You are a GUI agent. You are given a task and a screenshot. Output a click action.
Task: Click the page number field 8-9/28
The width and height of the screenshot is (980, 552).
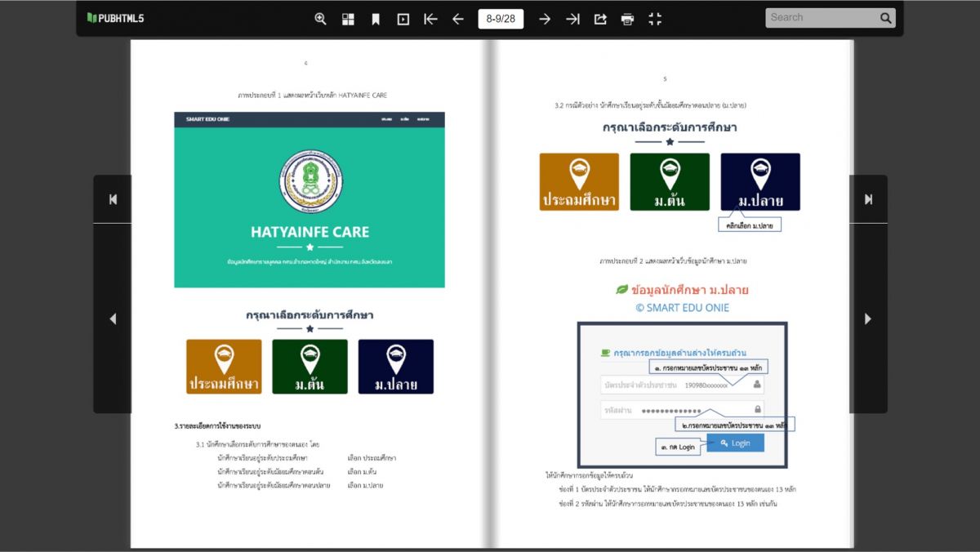click(501, 19)
